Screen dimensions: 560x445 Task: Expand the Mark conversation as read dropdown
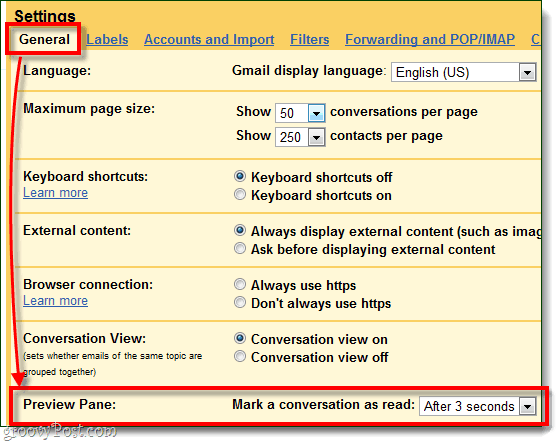478,406
